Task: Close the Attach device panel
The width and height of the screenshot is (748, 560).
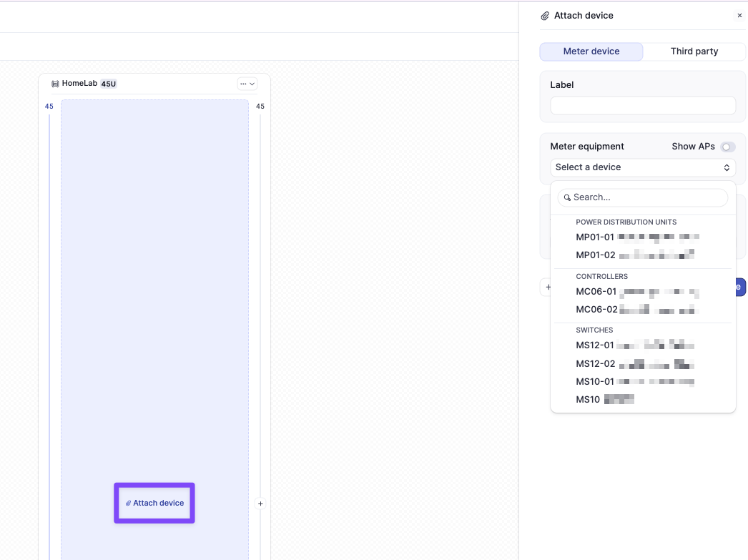Action: coord(739,16)
